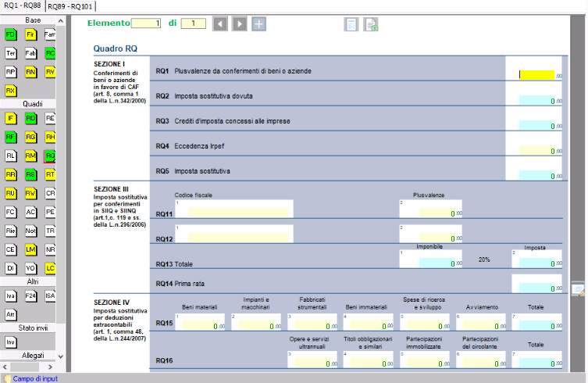The height and width of the screenshot is (383, 588).
Task: Open the RP document icon
Action: tap(10, 72)
